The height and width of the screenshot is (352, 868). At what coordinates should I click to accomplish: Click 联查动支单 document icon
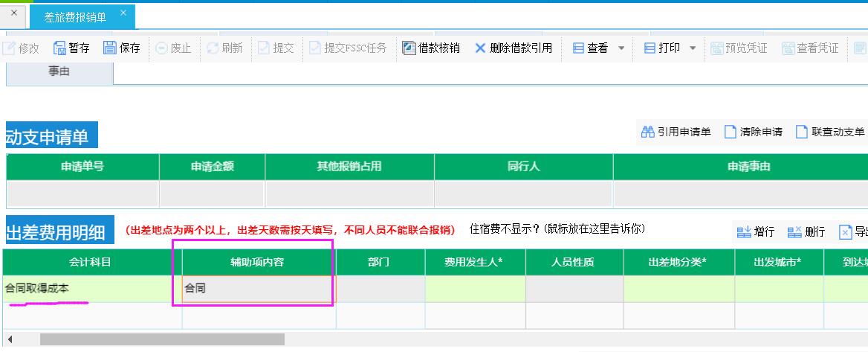(x=801, y=132)
